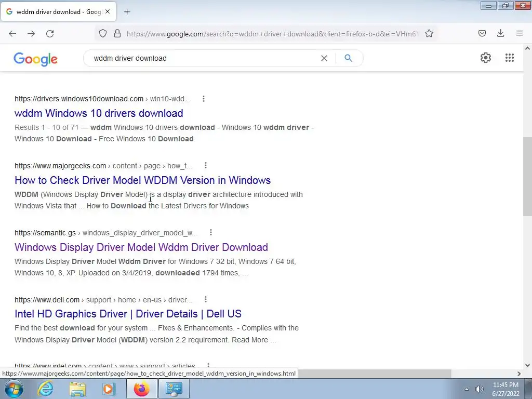Click the browser address bar URL
532x399 pixels.
[x=273, y=34]
